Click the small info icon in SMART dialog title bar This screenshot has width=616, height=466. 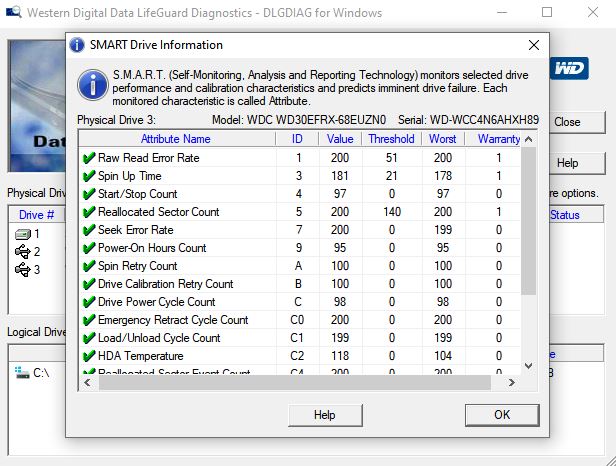(x=77, y=45)
